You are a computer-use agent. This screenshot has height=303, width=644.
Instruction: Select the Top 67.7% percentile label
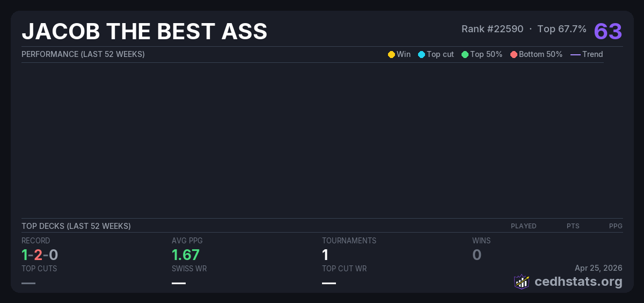(x=561, y=29)
